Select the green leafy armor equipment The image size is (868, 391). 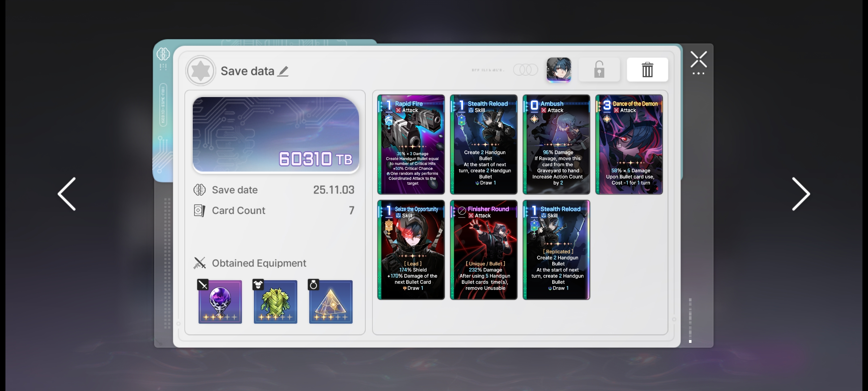275,302
